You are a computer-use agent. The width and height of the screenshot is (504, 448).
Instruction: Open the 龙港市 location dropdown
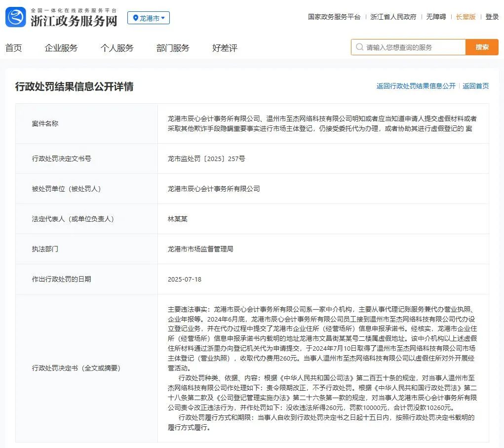(149, 18)
